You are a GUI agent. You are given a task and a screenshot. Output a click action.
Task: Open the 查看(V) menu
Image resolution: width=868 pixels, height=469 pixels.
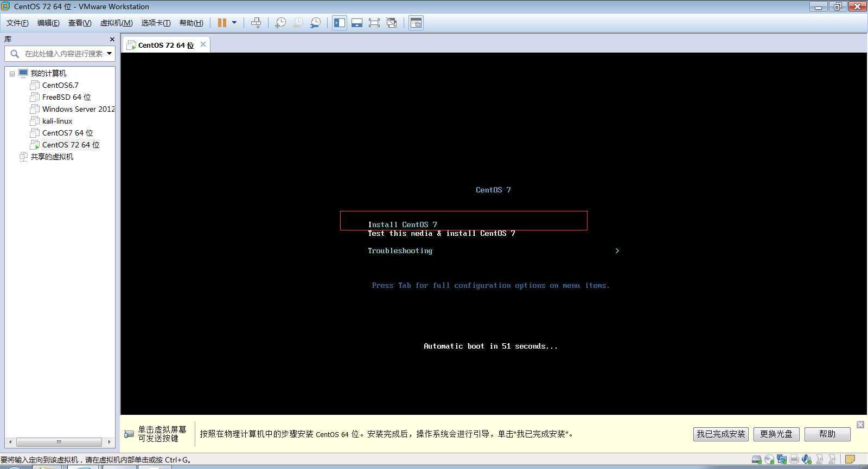tap(80, 23)
